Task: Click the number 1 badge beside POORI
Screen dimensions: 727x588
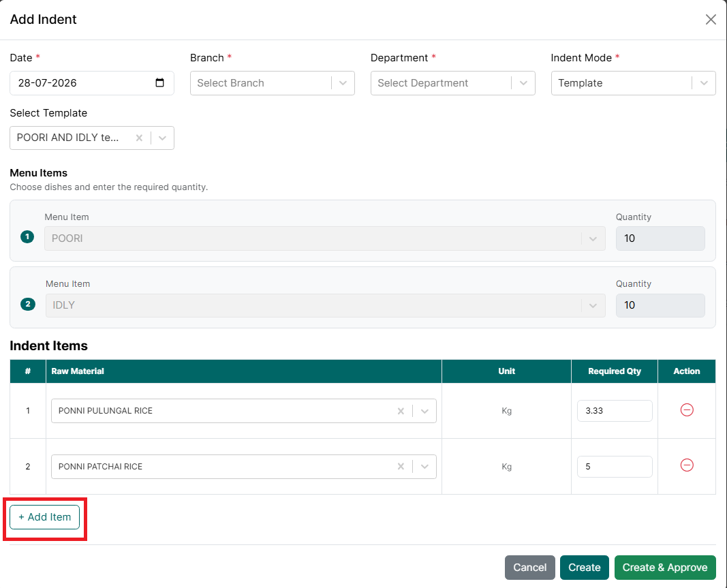Action: (x=27, y=237)
